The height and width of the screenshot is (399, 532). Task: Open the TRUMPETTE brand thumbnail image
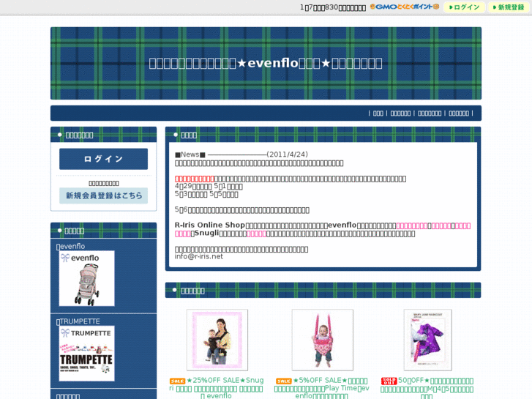click(87, 354)
